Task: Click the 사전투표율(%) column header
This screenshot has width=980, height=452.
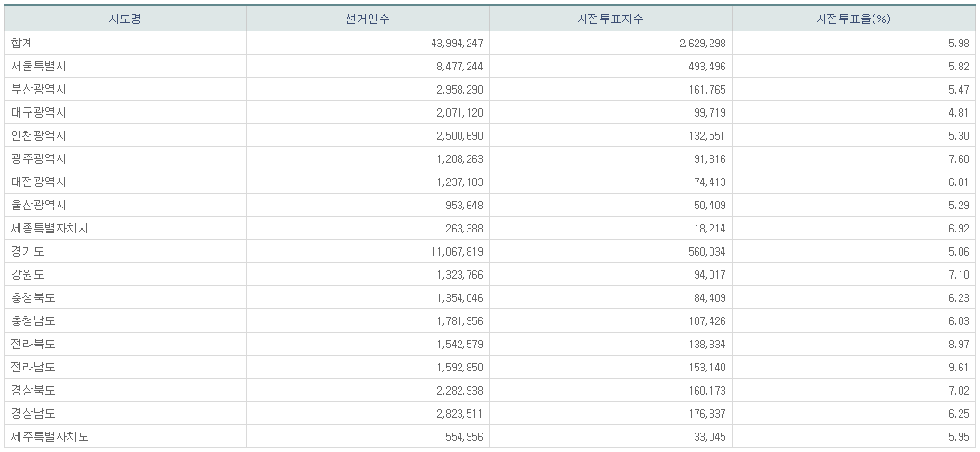Action: tap(853, 19)
